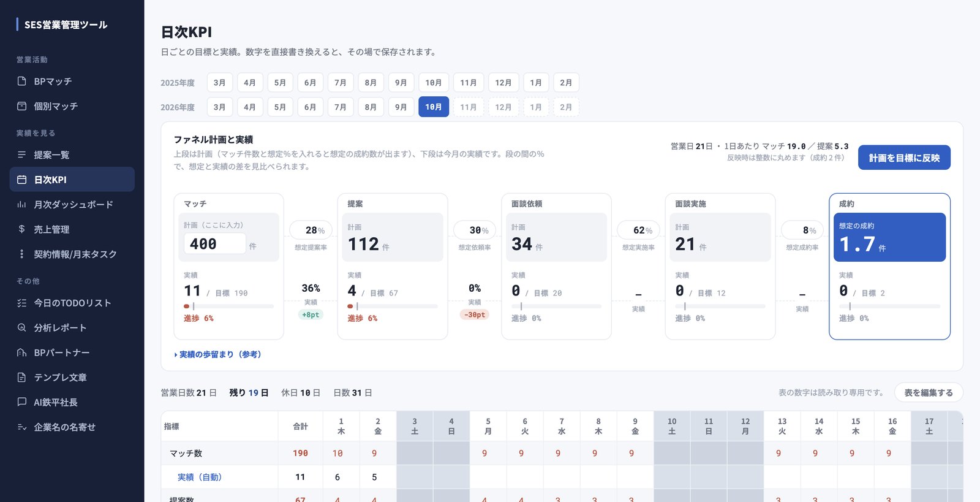Open 今日のTODOリスト
The width and height of the screenshot is (980, 502).
(x=72, y=303)
